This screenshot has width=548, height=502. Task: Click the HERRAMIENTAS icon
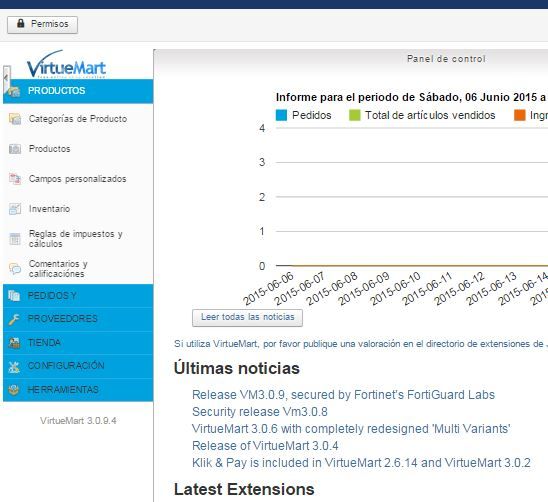coord(14,390)
